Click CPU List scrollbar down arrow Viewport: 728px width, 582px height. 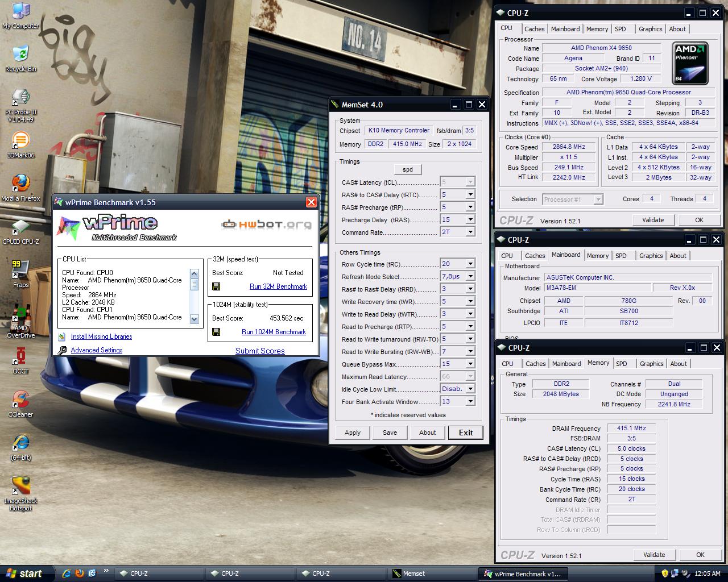pos(195,319)
